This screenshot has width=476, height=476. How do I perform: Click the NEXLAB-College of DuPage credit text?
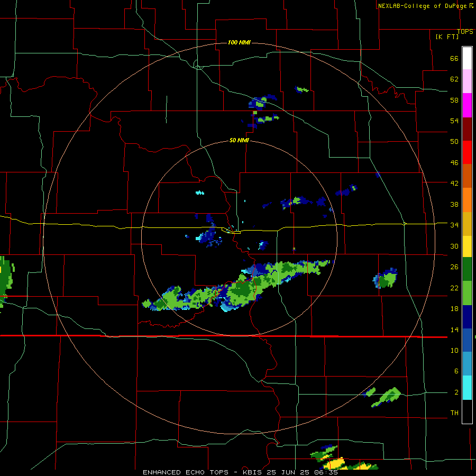422,6
